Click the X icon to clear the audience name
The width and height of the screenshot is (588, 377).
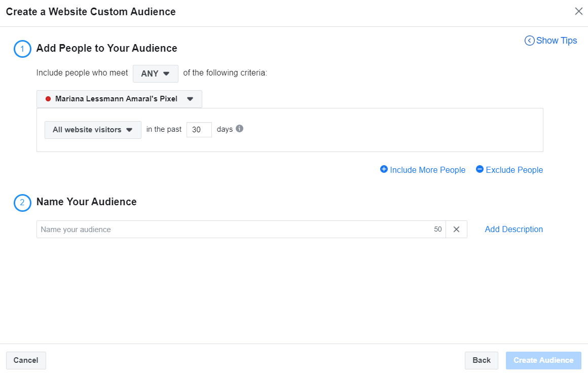[456, 229]
